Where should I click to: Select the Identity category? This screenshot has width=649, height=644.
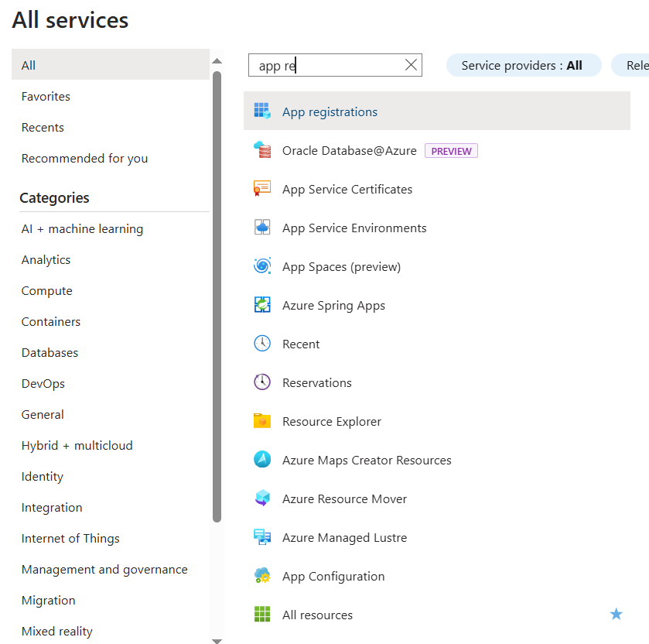click(43, 477)
